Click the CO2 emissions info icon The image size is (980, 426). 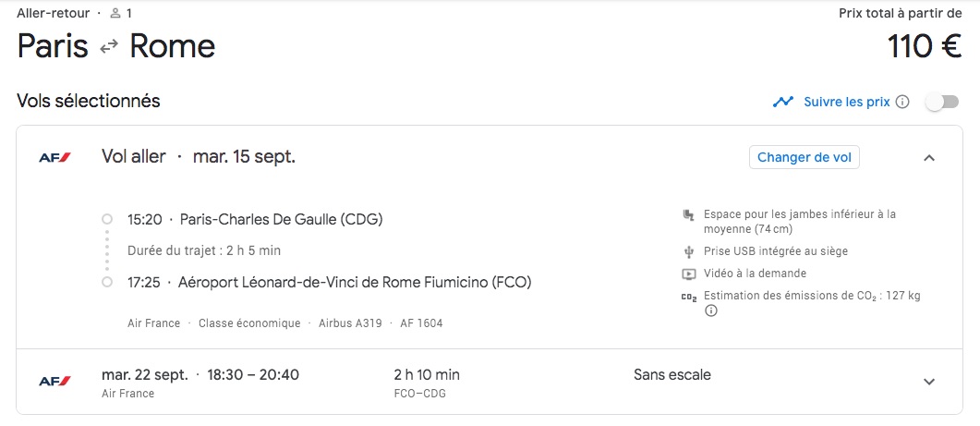click(710, 310)
